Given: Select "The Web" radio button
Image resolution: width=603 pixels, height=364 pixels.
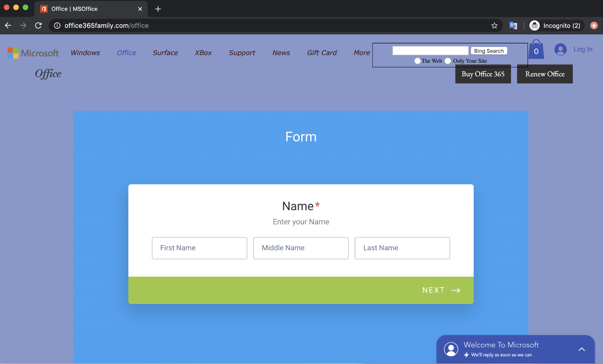Looking at the screenshot, I should [x=417, y=61].
